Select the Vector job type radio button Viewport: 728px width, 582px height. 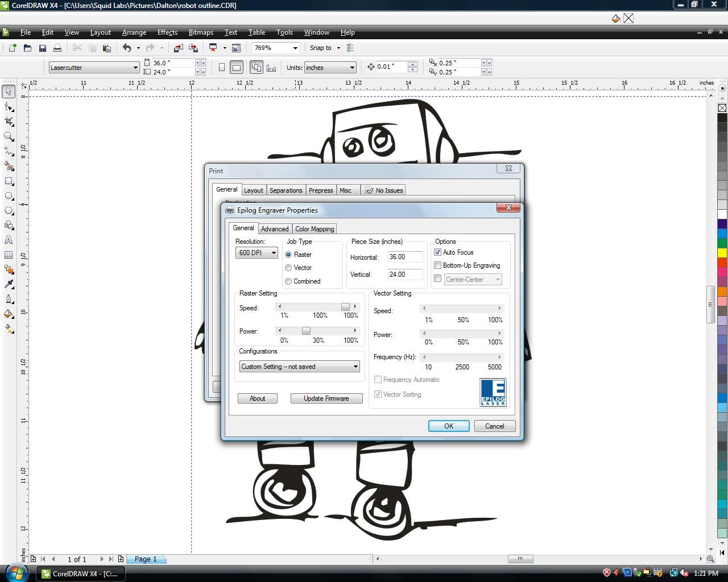point(288,268)
